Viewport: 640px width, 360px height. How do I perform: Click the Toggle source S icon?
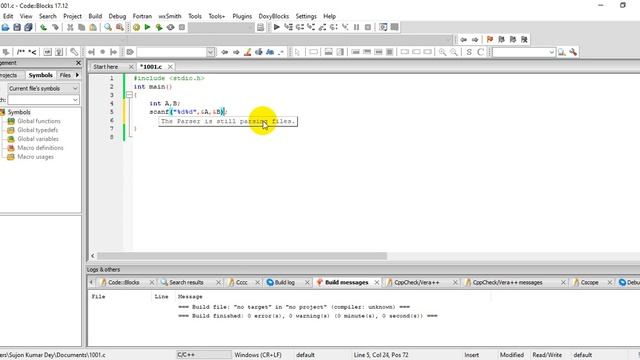[469, 52]
